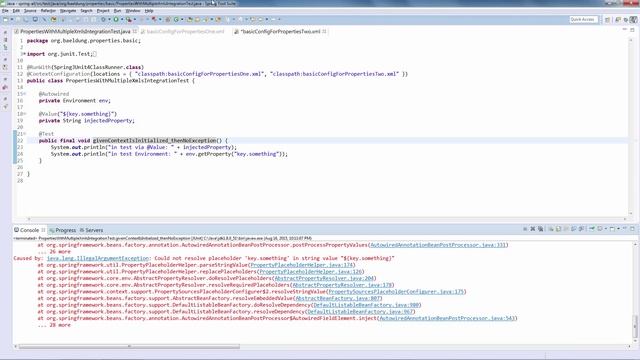Viewport: 640px width, 360px height.
Task: Click the green circular G toolbar icon
Action: point(176,19)
